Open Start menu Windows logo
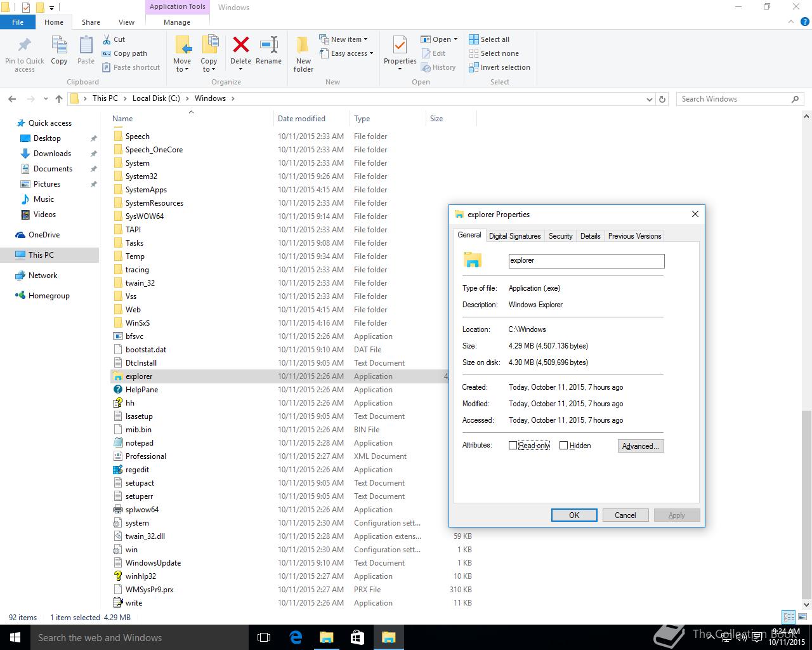812x650 pixels. [x=15, y=637]
